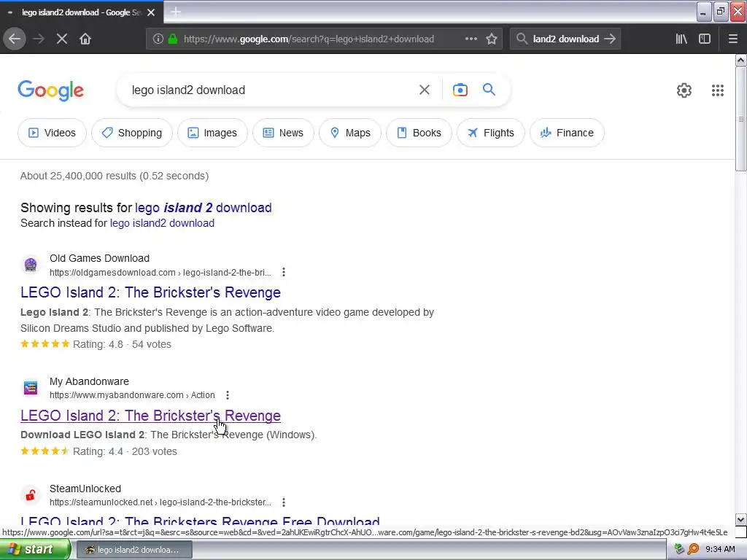Show News results
The height and width of the screenshot is (560, 747).
284,133
